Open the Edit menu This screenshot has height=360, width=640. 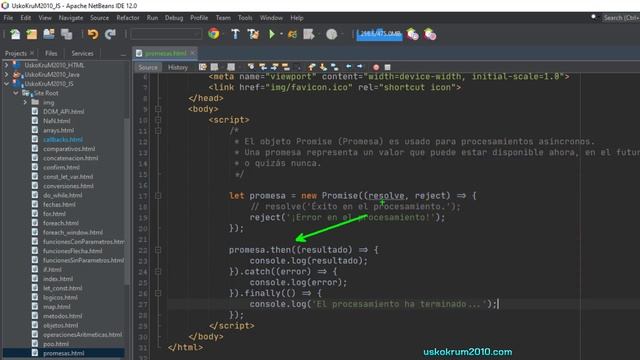26,18
